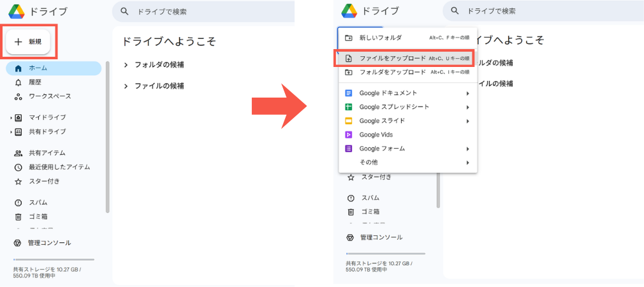Click the storage usage bar in left screenshot

click(54, 260)
